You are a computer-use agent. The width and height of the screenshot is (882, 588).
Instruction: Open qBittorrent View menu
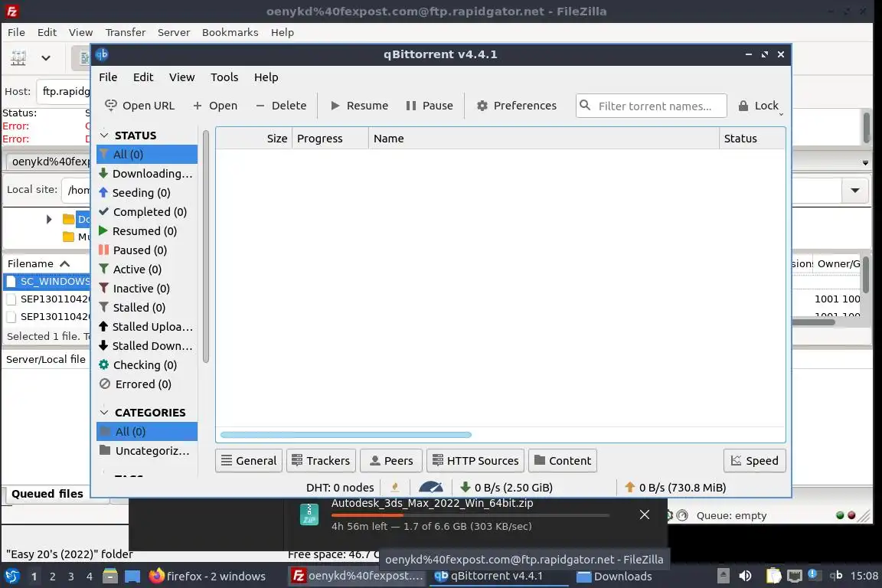181,77
